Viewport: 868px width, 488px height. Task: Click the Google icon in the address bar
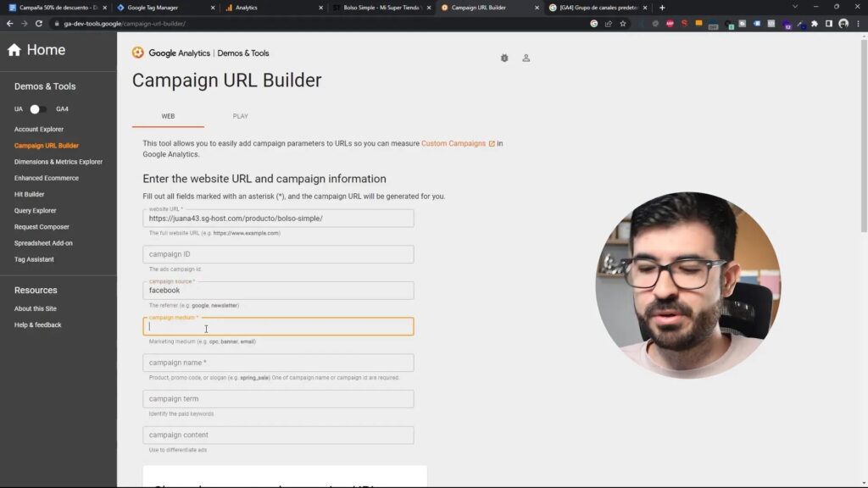[x=593, y=24]
